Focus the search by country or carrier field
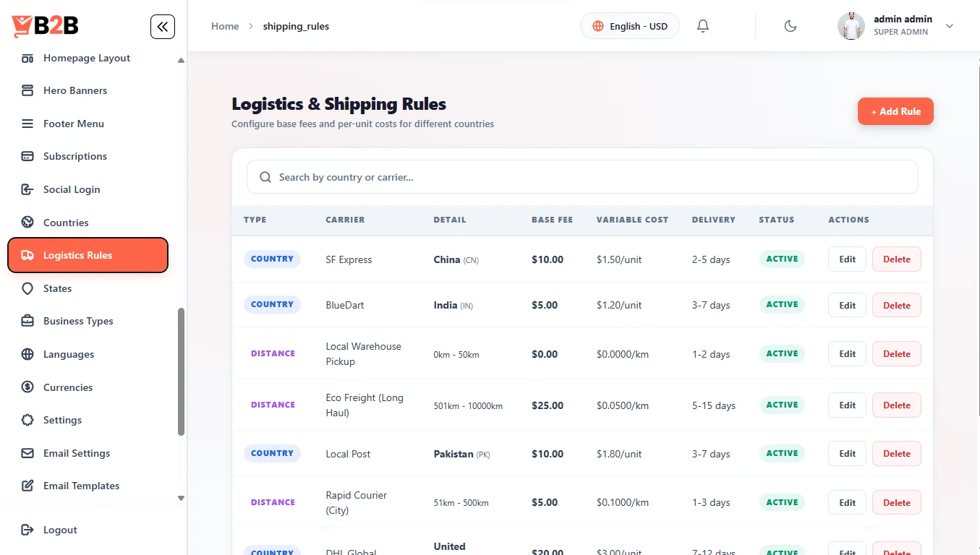Image resolution: width=980 pixels, height=555 pixels. point(582,177)
